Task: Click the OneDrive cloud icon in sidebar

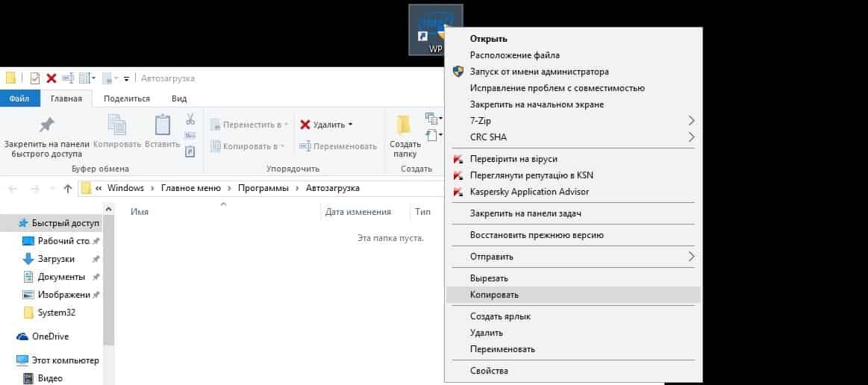Action: tap(22, 337)
